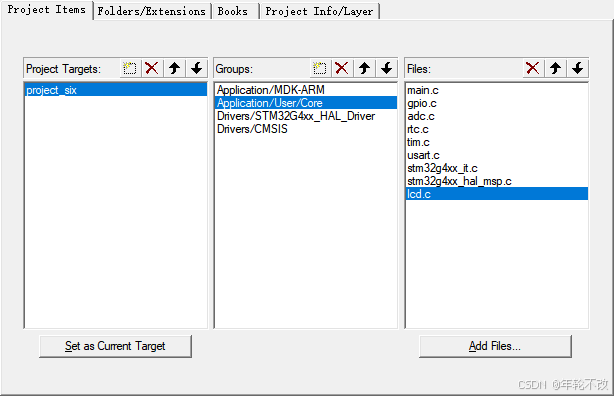This screenshot has width=614, height=396.
Task: Create a new group icon
Action: click(320, 69)
